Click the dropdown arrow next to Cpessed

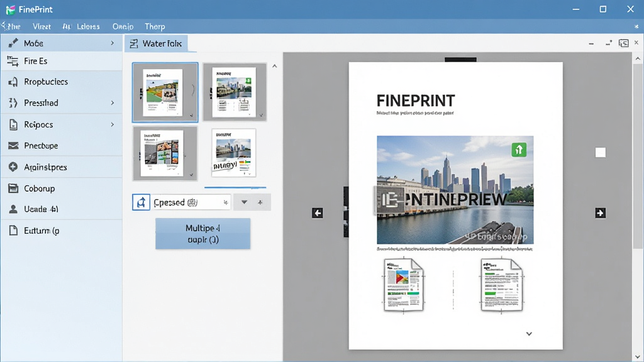244,202
